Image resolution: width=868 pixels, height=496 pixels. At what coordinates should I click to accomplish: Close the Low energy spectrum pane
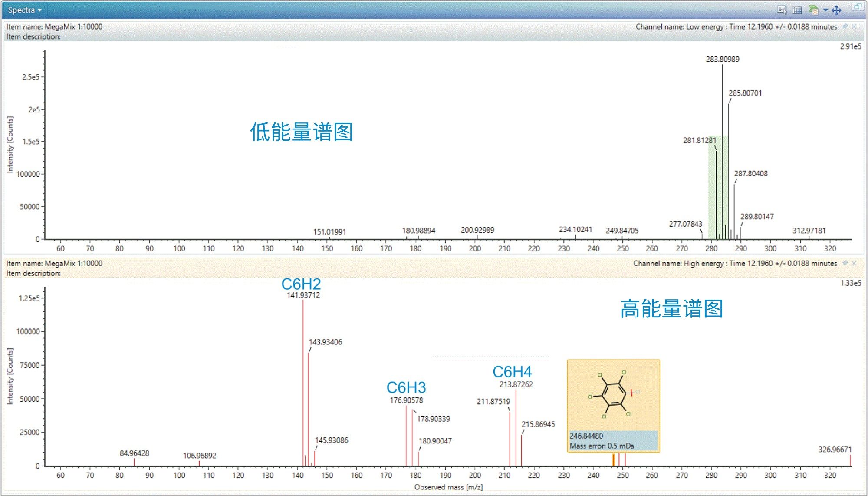click(854, 26)
